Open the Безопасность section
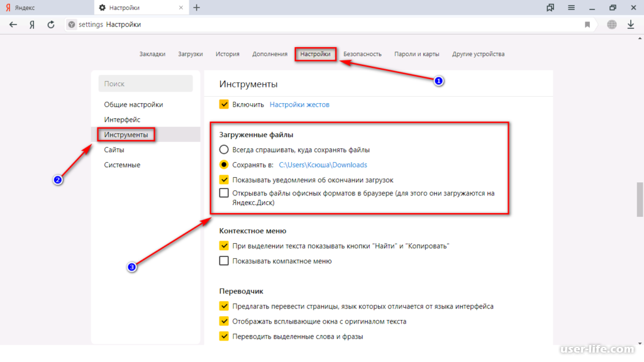 coord(362,54)
